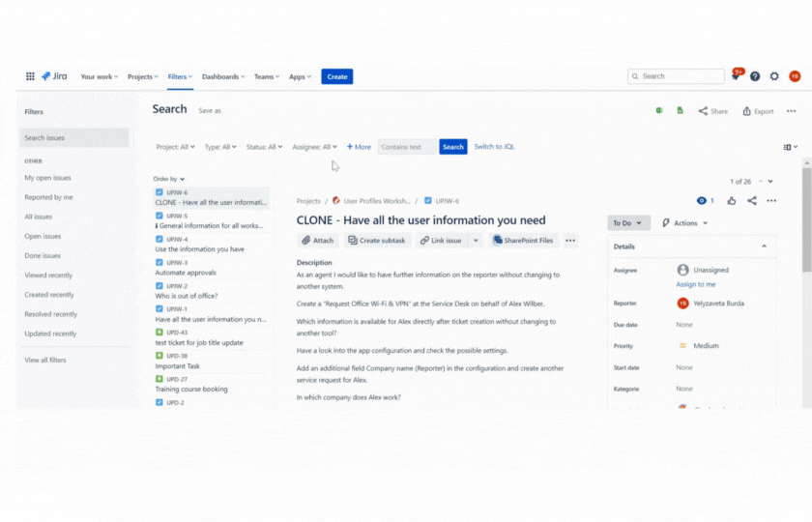Click the Jira logo
The width and height of the screenshot is (812, 522).
[54, 76]
